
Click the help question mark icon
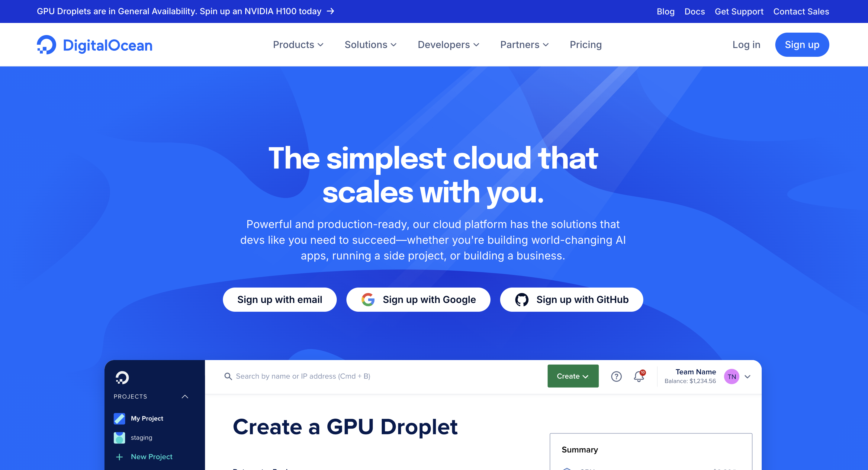[x=616, y=376]
